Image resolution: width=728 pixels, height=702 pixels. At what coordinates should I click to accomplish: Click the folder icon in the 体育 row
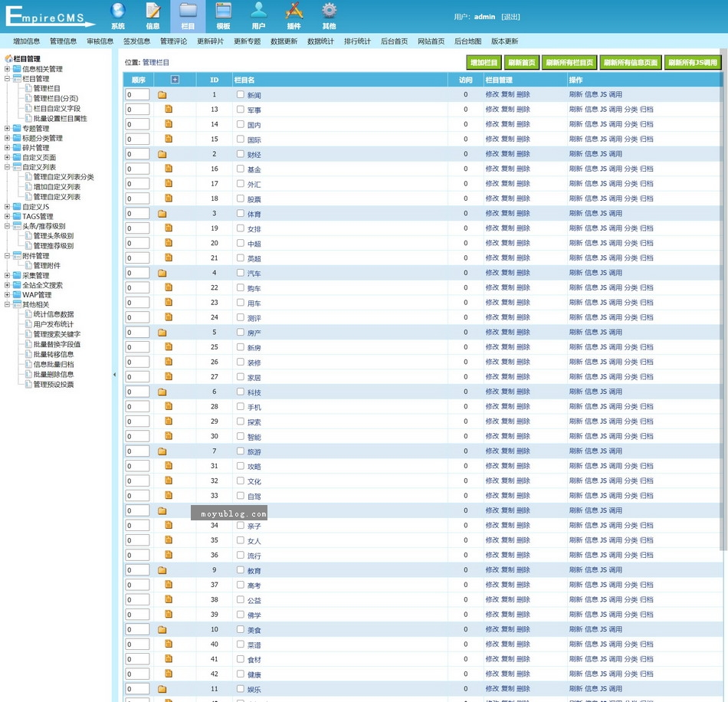click(x=162, y=214)
